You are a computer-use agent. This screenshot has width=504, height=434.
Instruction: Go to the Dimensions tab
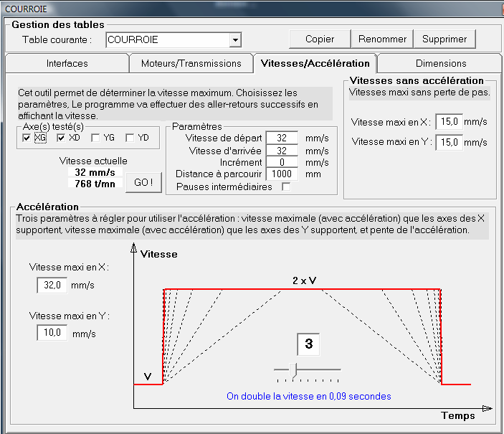pos(441,63)
